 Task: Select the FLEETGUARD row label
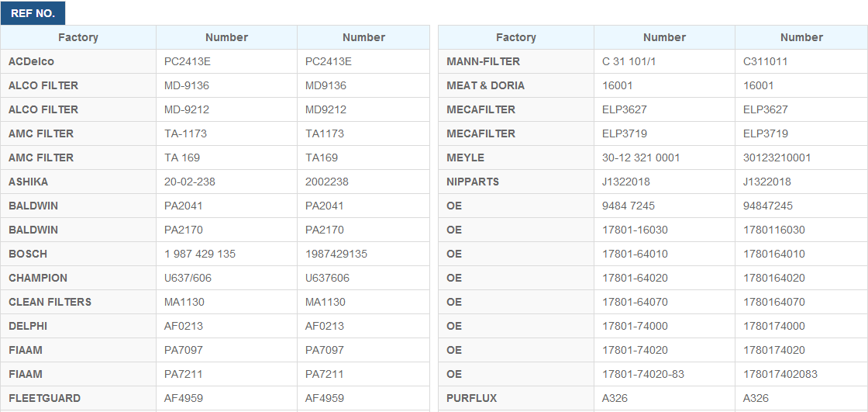[45, 398]
